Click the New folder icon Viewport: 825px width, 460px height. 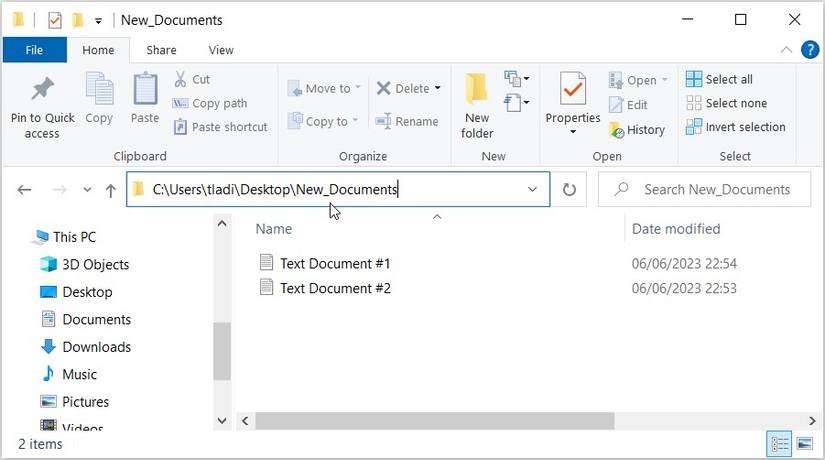[477, 90]
